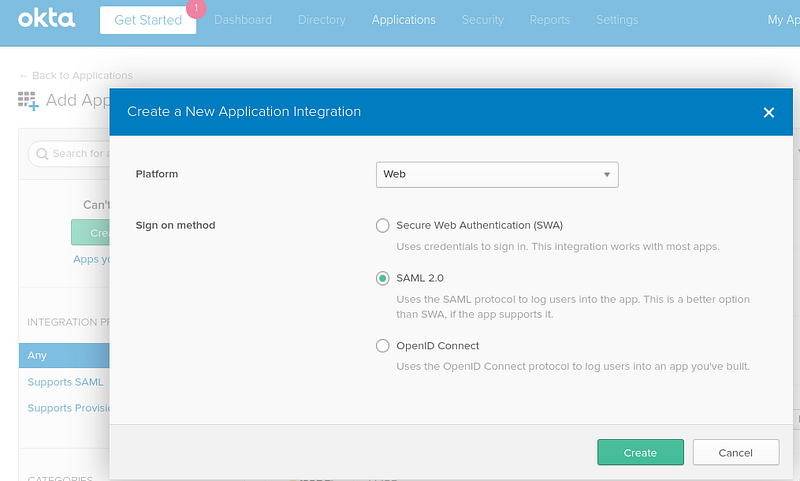Click the Sign on method label
The width and height of the screenshot is (800, 481).
(x=176, y=225)
